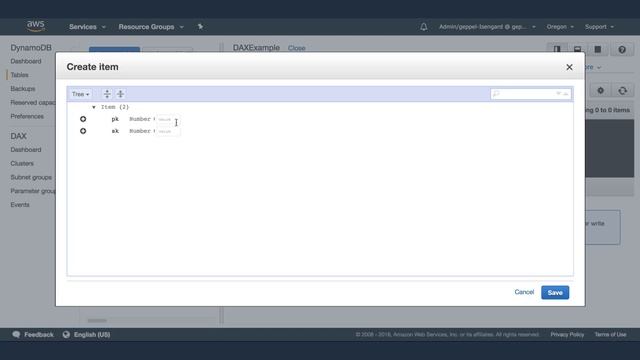Open the add-attribute menu for sk

(x=83, y=131)
